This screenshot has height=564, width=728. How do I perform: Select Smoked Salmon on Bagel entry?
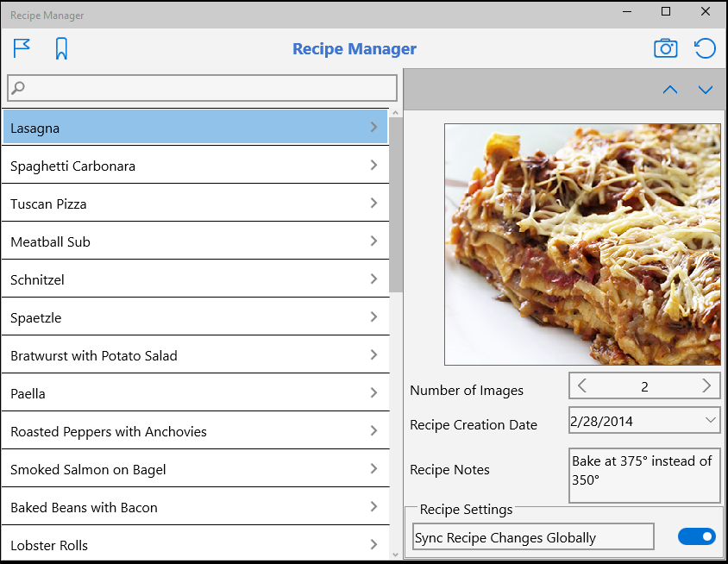[196, 468]
